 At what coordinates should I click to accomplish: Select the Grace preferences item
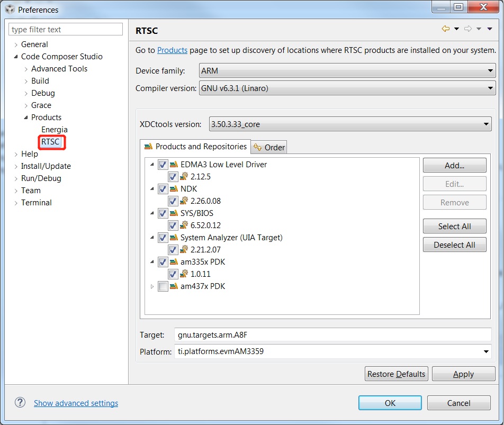pyautogui.click(x=41, y=105)
